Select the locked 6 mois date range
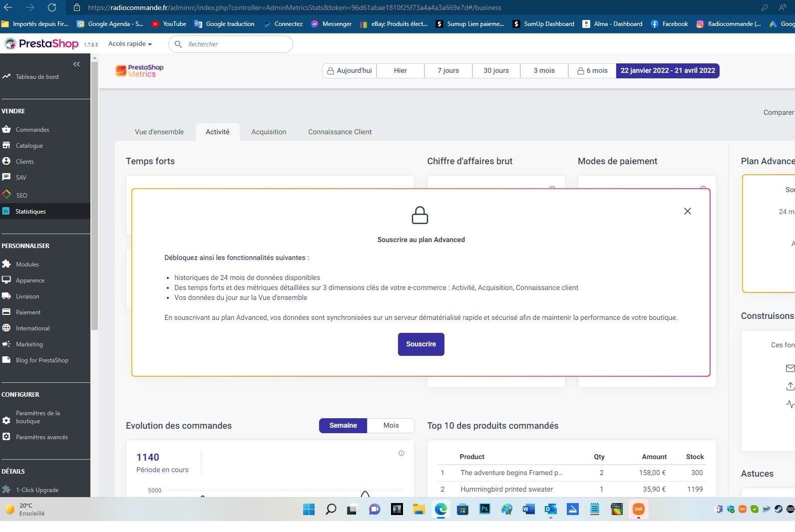Image resolution: width=795 pixels, height=532 pixels. pos(592,71)
